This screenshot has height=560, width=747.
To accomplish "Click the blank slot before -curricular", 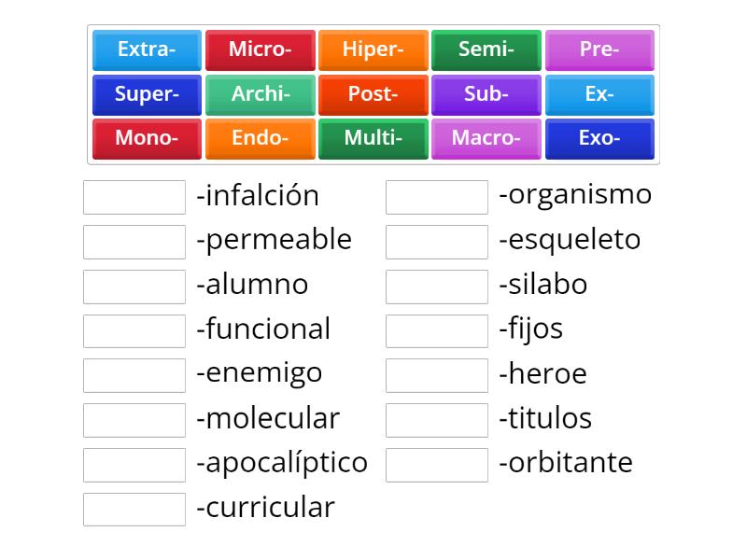I will 134,510.
